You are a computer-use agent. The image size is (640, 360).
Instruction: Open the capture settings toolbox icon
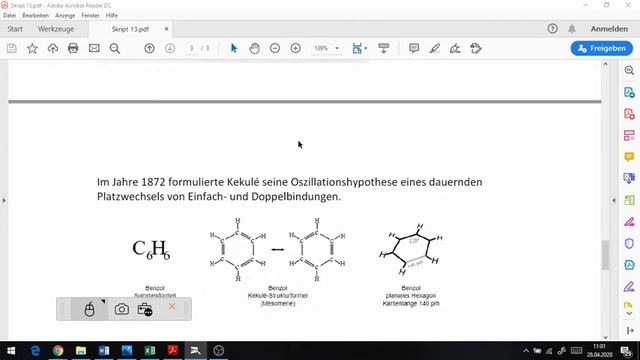click(145, 309)
